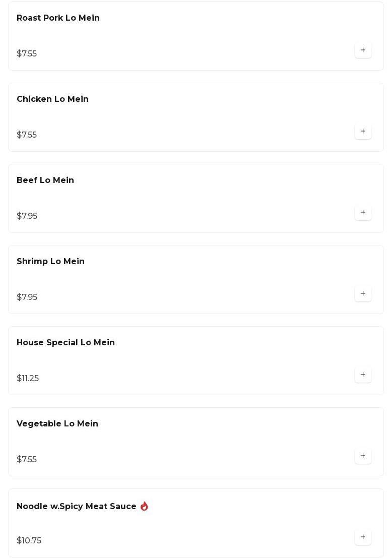Add Shrimp Lo Mein with plus icon
Viewport: 392px width, 558px height.
(x=363, y=293)
